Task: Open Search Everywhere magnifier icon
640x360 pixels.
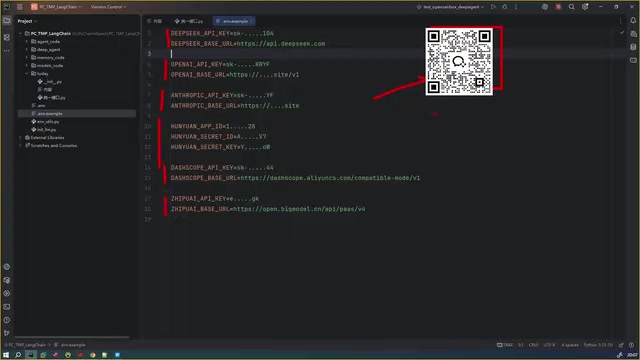Action: 572,7
